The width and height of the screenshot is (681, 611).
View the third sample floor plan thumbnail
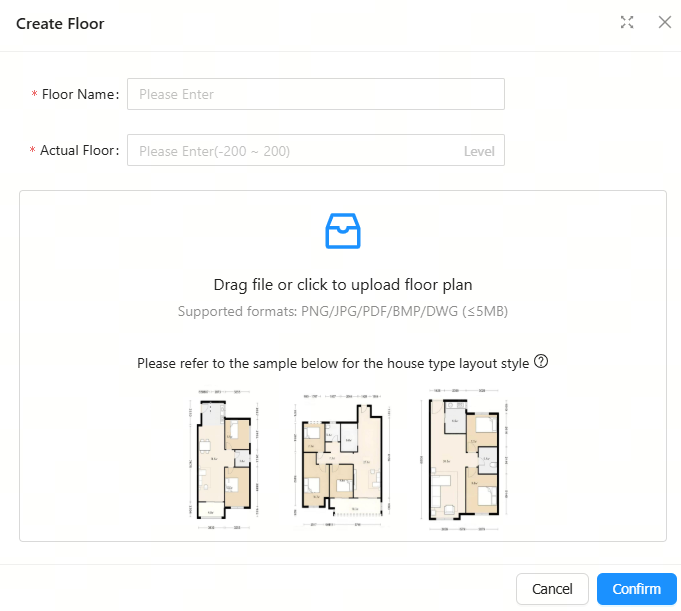464,459
